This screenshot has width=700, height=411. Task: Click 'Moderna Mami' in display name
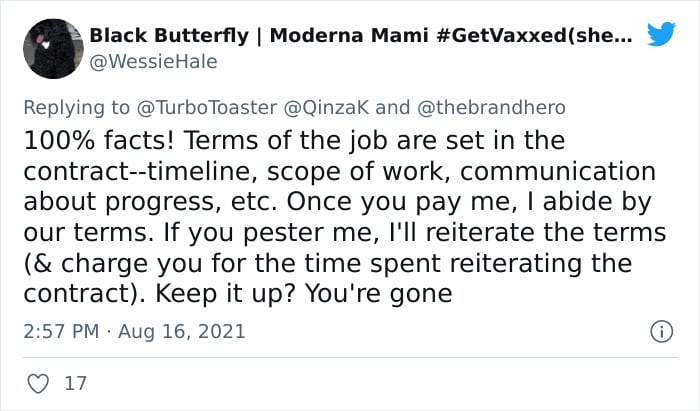click(x=349, y=35)
